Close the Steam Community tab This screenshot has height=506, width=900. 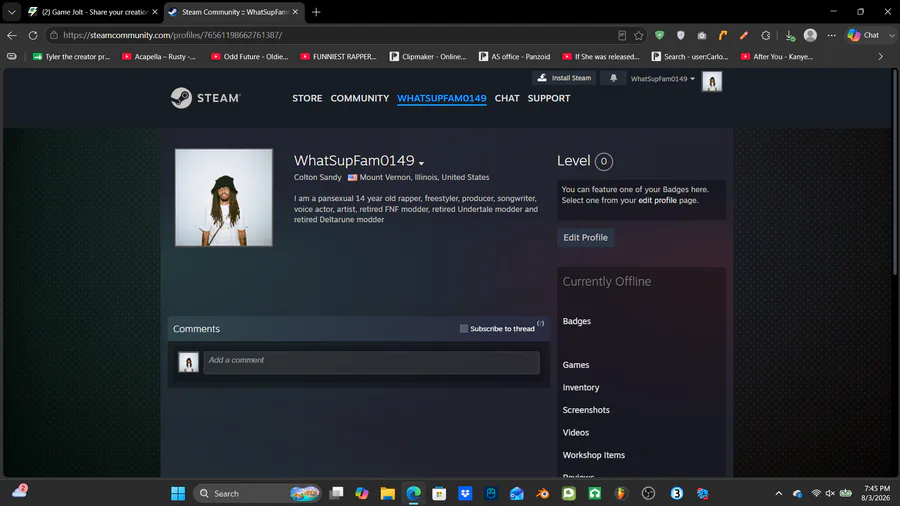pos(295,12)
